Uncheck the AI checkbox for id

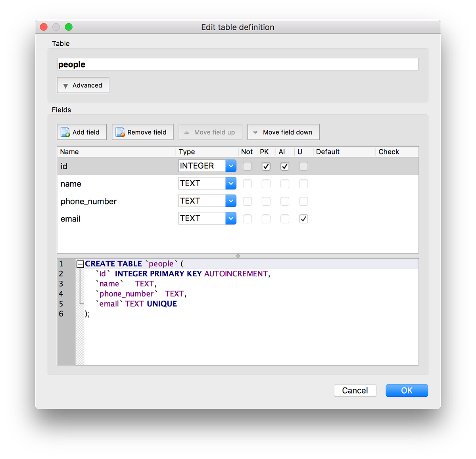(284, 166)
